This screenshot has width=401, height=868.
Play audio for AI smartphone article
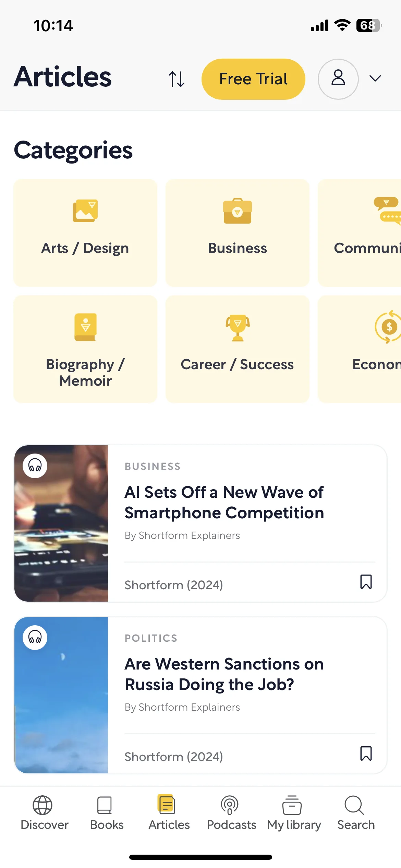pos(35,466)
